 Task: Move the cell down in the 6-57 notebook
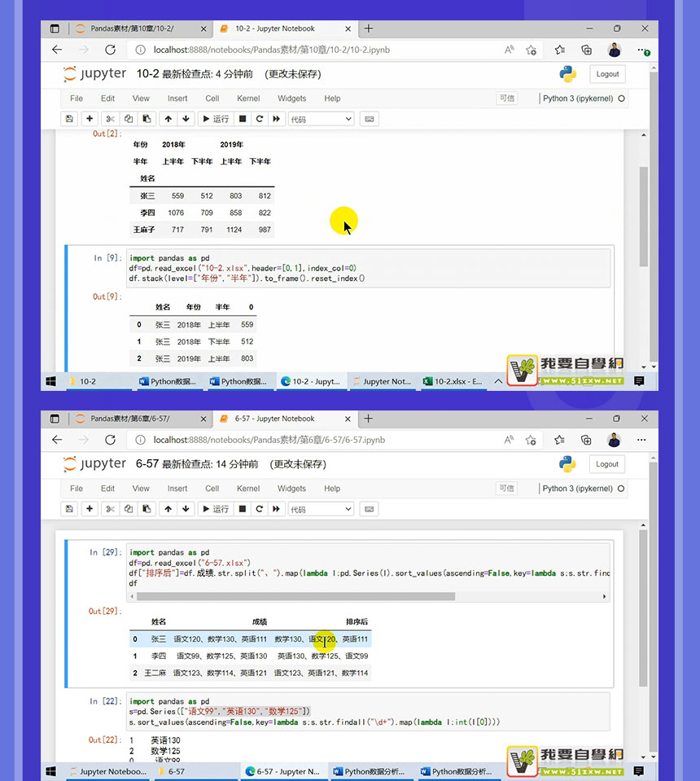[186, 509]
